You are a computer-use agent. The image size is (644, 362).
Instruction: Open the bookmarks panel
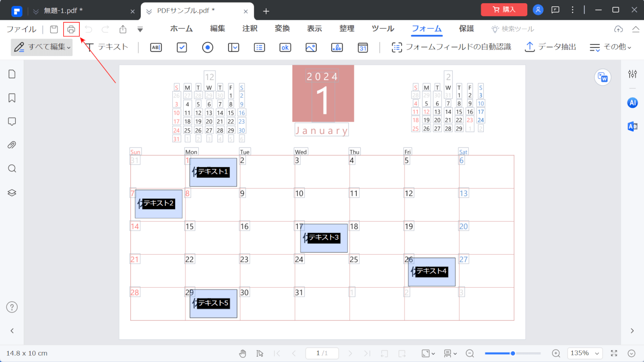coord(12,98)
